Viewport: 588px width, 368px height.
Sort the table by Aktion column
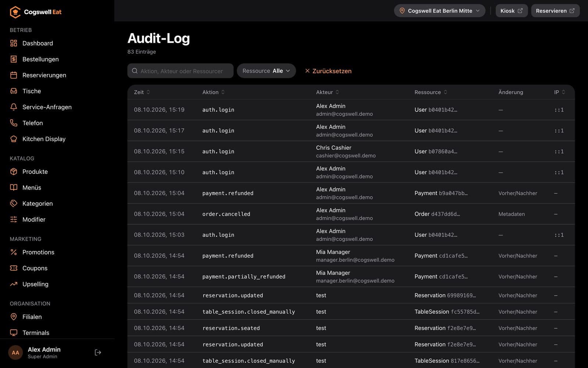click(x=214, y=92)
